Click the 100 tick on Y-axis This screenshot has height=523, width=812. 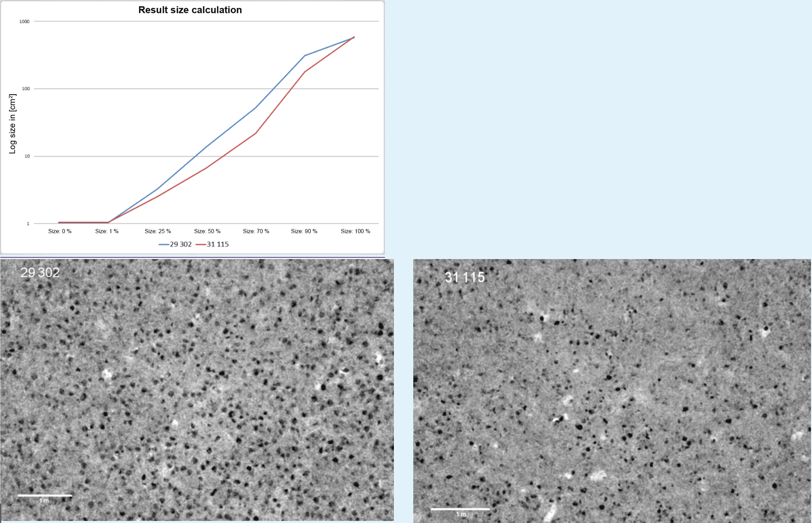click(26, 89)
